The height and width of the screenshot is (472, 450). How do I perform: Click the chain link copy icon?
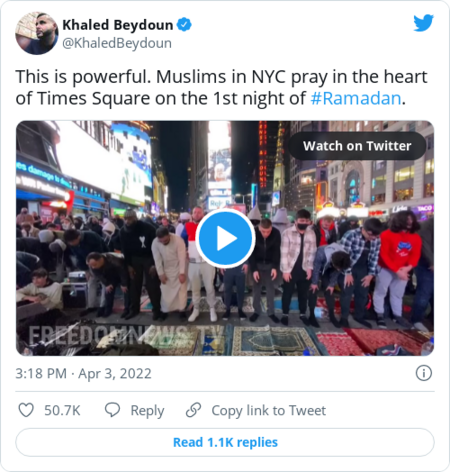click(193, 410)
